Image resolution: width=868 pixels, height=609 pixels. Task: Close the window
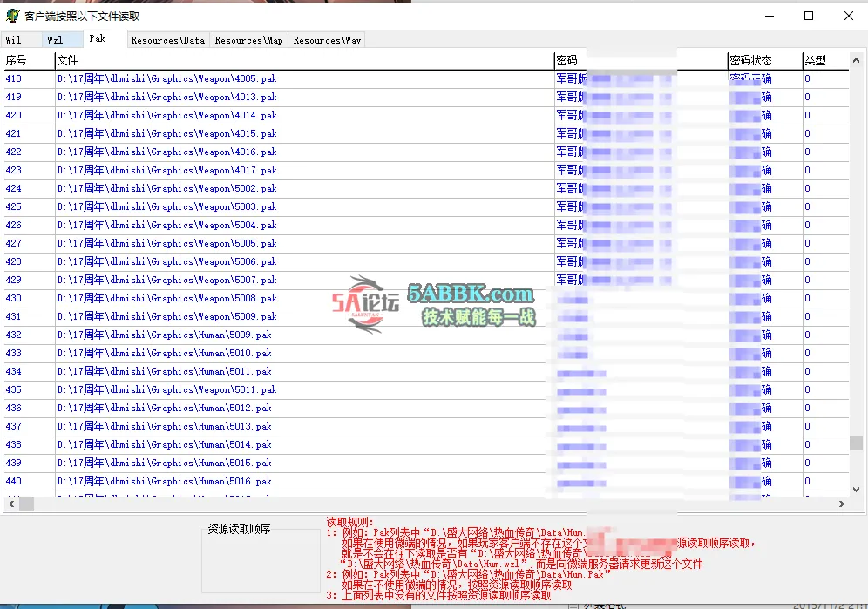coord(849,16)
